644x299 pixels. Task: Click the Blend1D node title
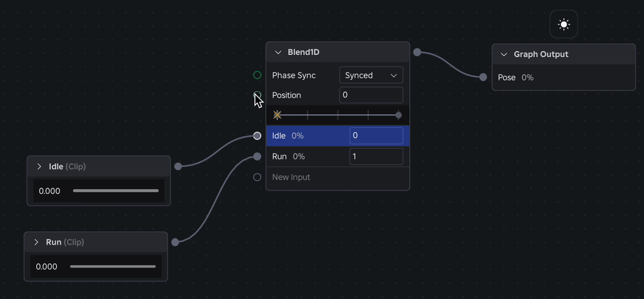coord(303,52)
